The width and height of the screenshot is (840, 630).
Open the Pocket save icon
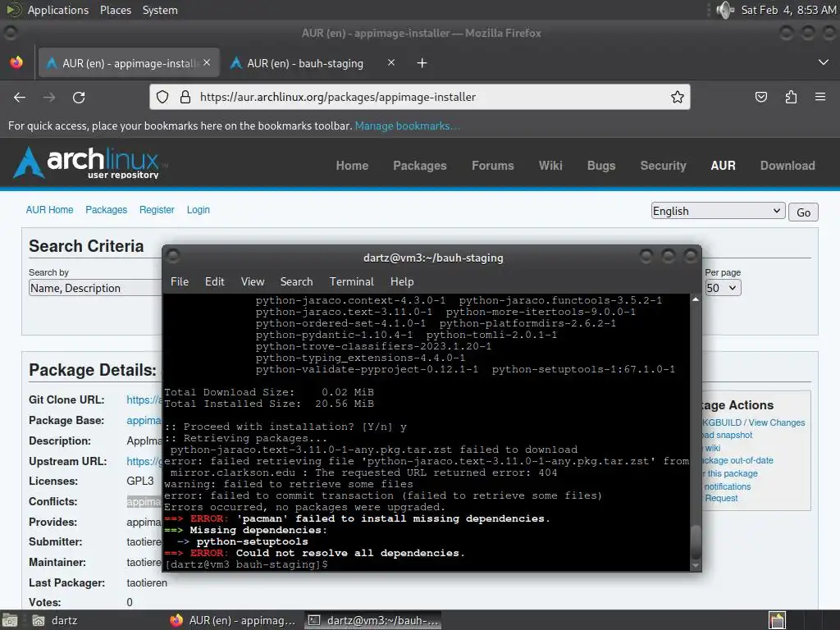point(760,97)
